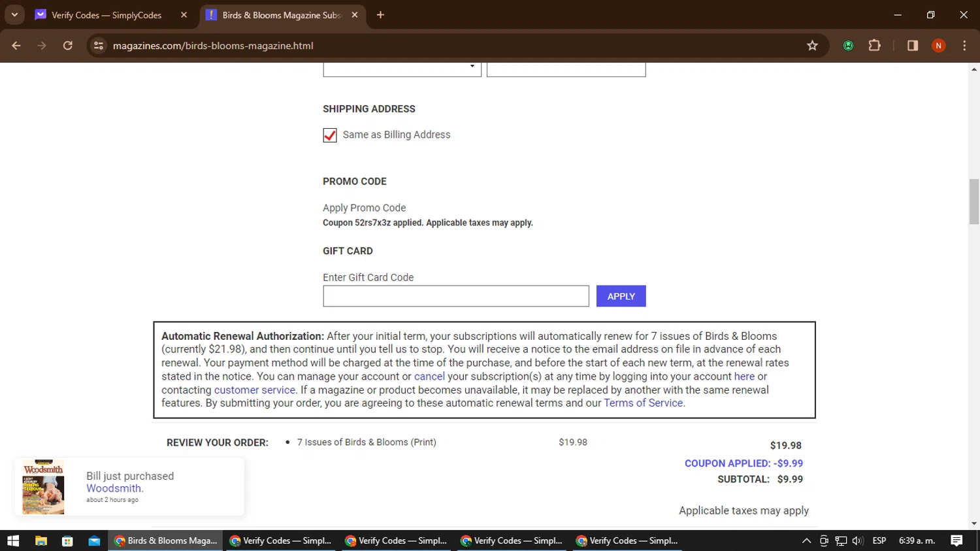The width and height of the screenshot is (980, 551).
Task: Open the profile avatar N
Action: [x=938, y=46]
